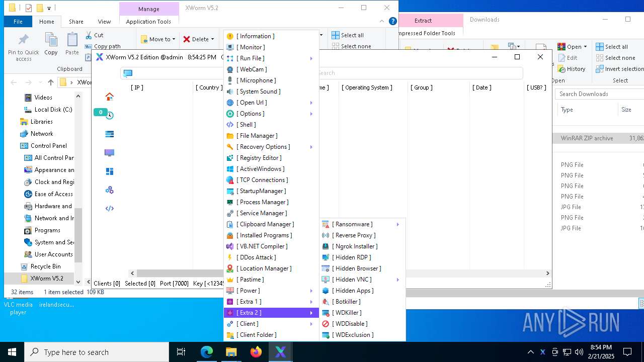Switch to the Share ribbon tab

pyautogui.click(x=76, y=22)
